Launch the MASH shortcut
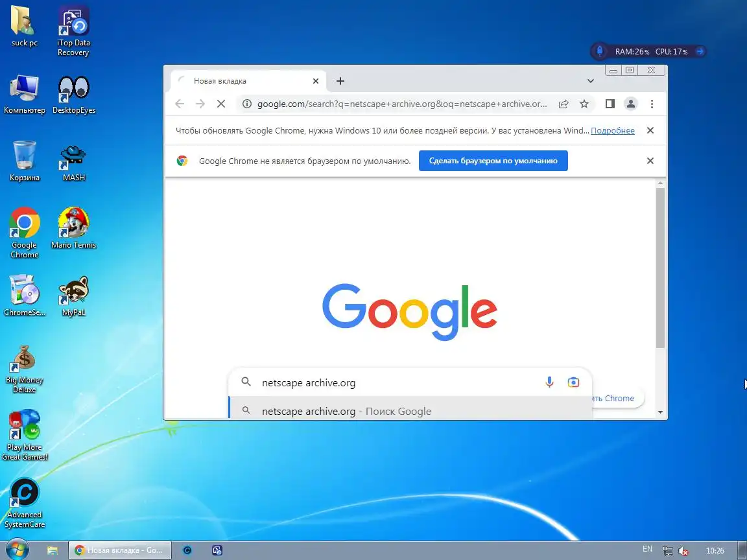 point(73,162)
